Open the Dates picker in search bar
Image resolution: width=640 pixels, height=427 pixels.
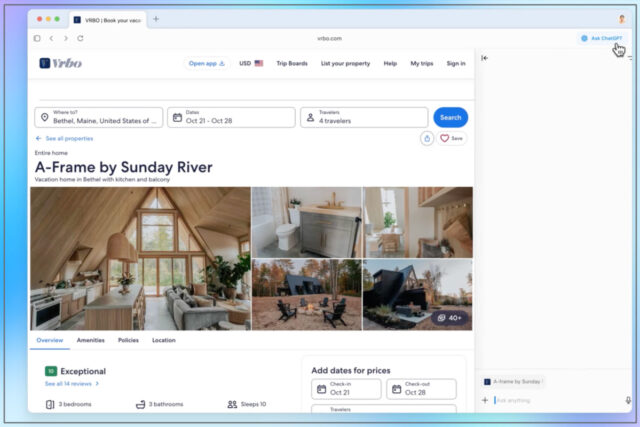coord(231,117)
